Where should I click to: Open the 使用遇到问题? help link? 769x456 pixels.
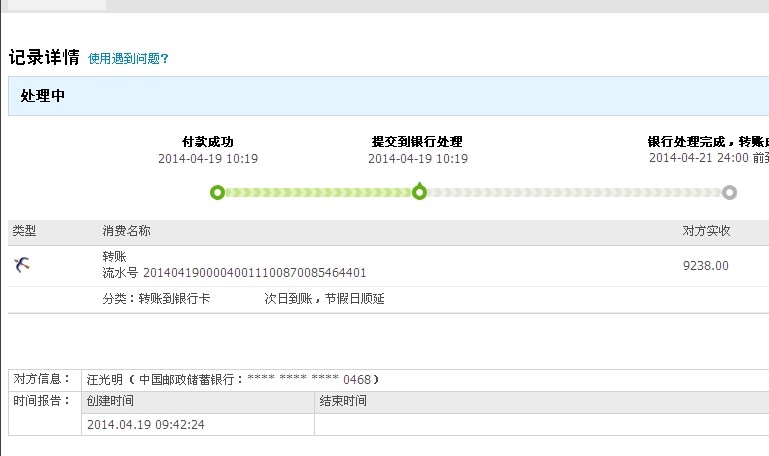(x=128, y=59)
